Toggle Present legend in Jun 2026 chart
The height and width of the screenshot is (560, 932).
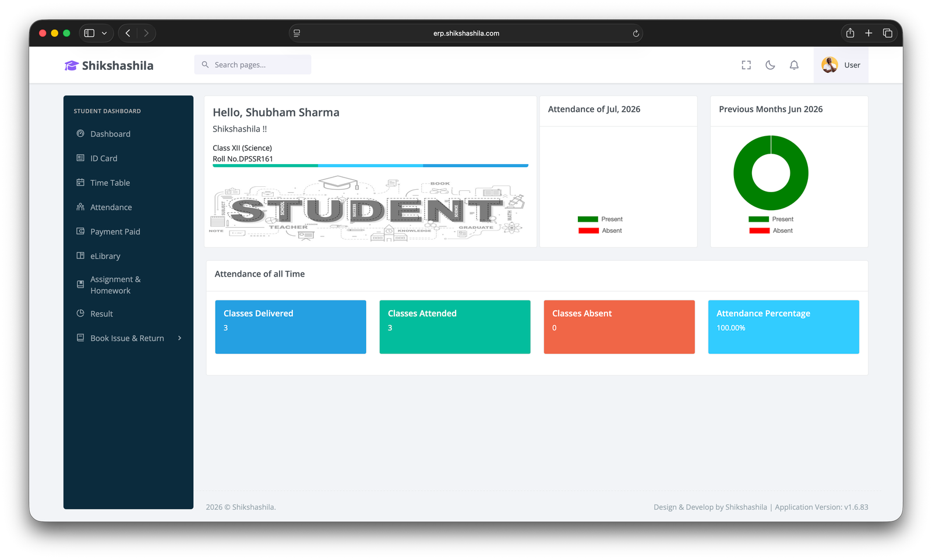[771, 219]
